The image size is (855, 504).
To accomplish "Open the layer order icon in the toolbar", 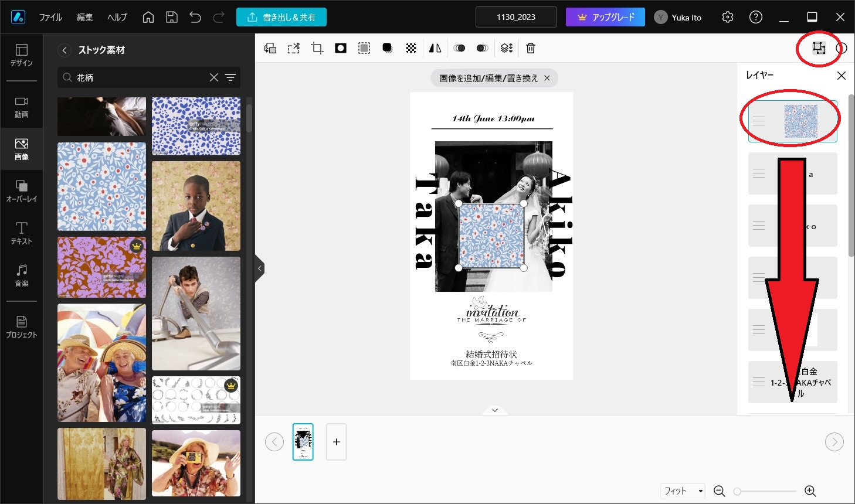I will coord(507,49).
